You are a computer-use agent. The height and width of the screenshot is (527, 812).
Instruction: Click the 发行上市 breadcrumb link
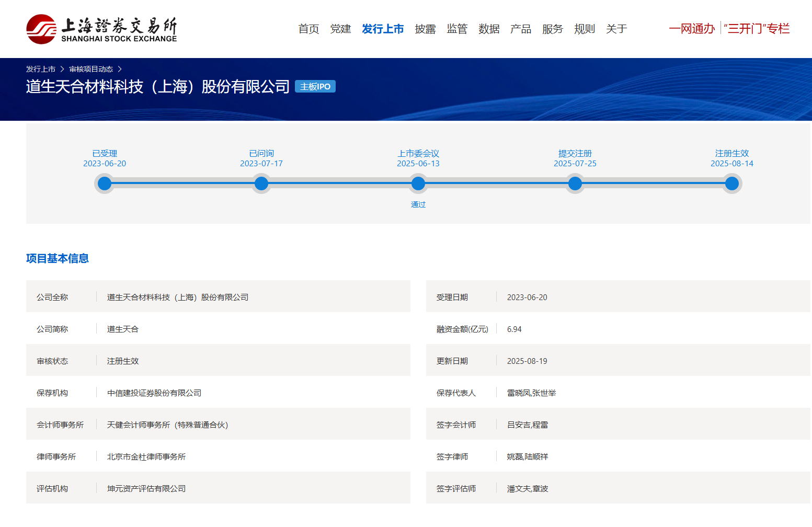click(41, 69)
